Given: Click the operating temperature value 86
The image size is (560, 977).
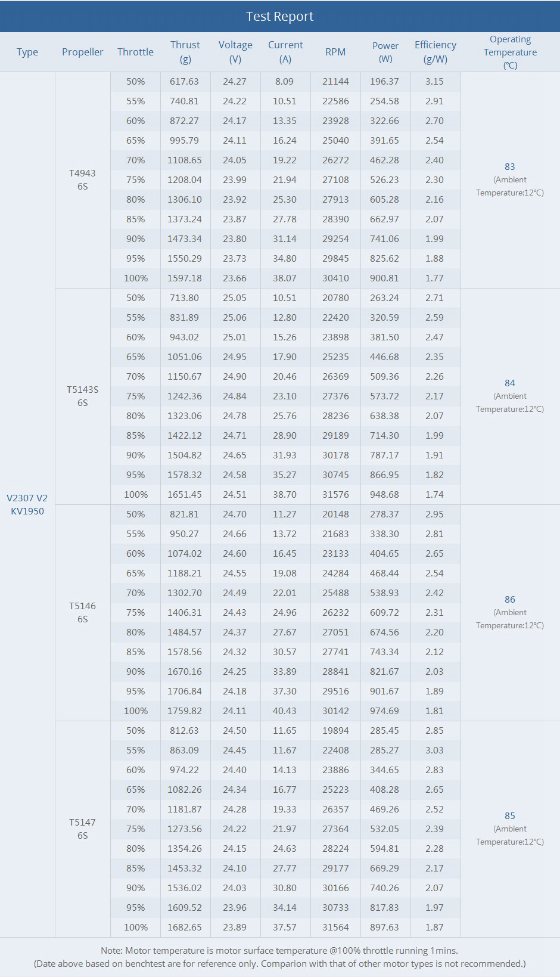Looking at the screenshot, I should pos(510,600).
